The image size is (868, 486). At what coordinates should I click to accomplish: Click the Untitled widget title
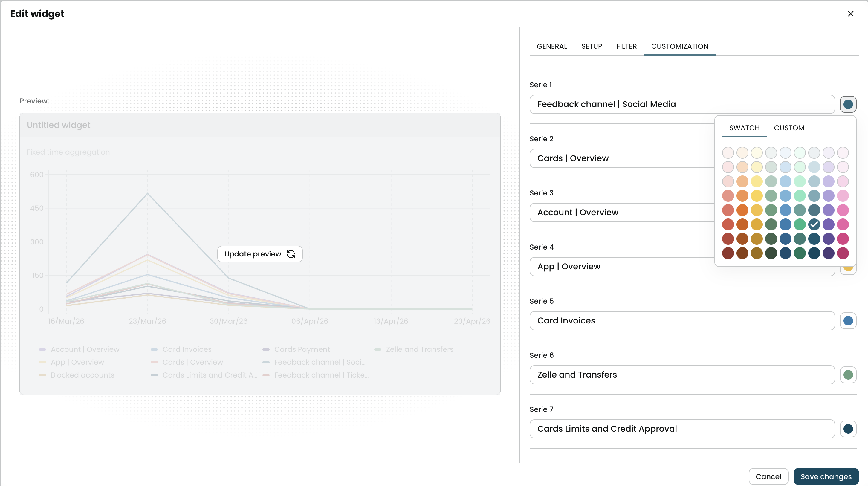pyautogui.click(x=59, y=125)
